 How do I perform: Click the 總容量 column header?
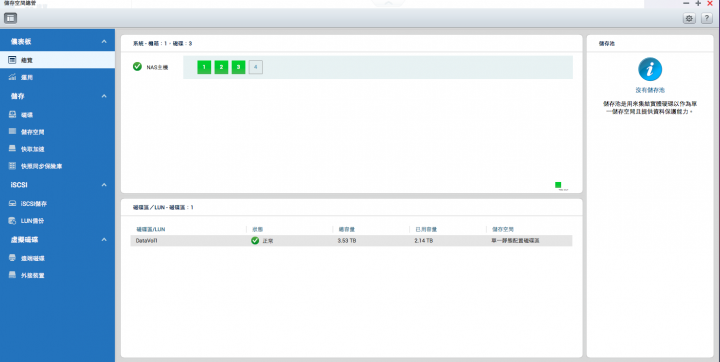coord(346,229)
